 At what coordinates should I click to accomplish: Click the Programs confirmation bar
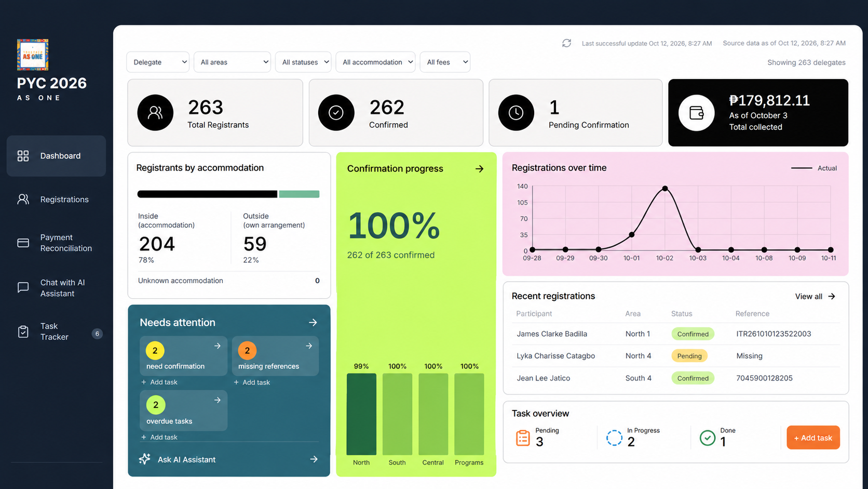[x=469, y=414]
